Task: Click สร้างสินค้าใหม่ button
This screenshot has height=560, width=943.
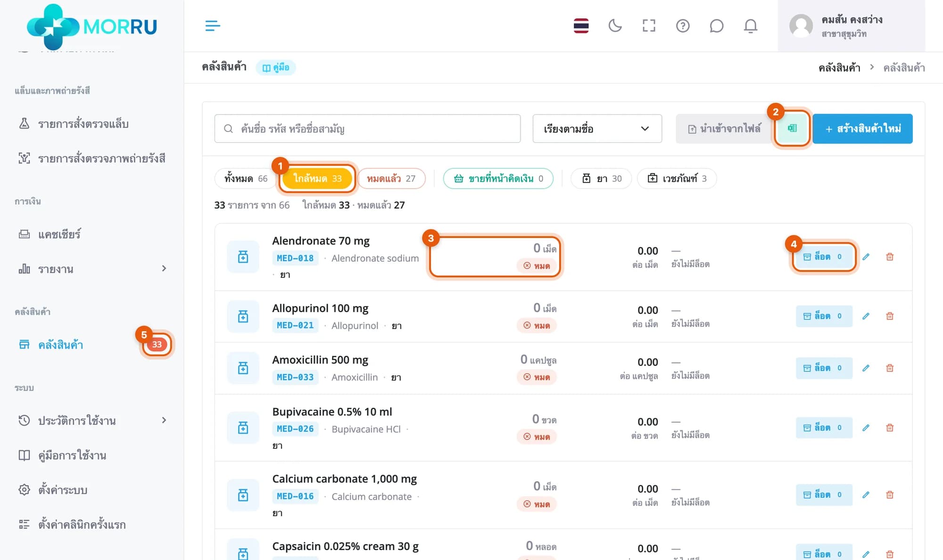Action: (x=862, y=128)
